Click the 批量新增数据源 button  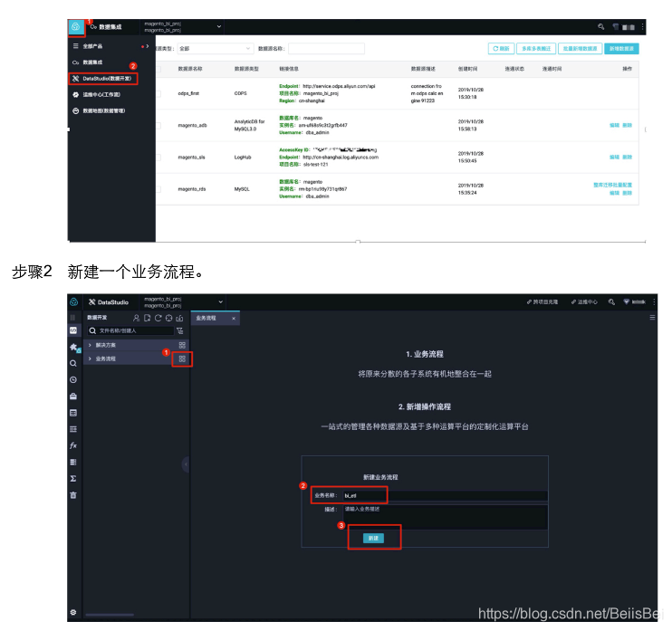[x=580, y=49]
